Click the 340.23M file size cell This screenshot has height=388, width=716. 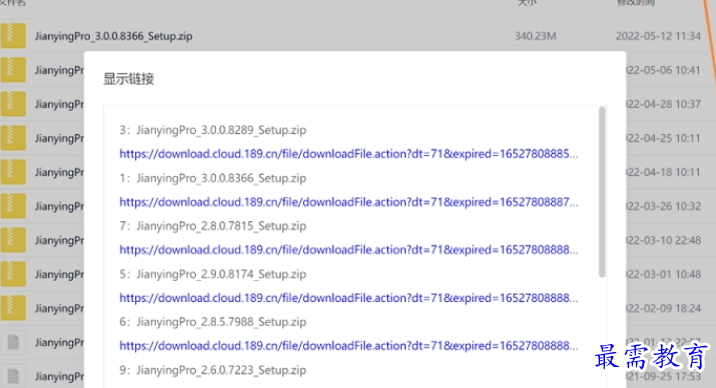[536, 36]
